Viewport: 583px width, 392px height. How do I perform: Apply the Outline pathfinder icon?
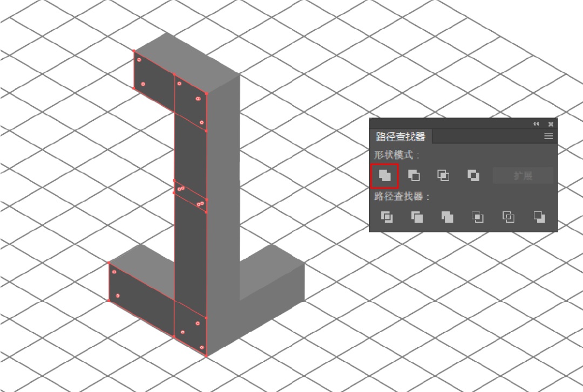point(509,217)
